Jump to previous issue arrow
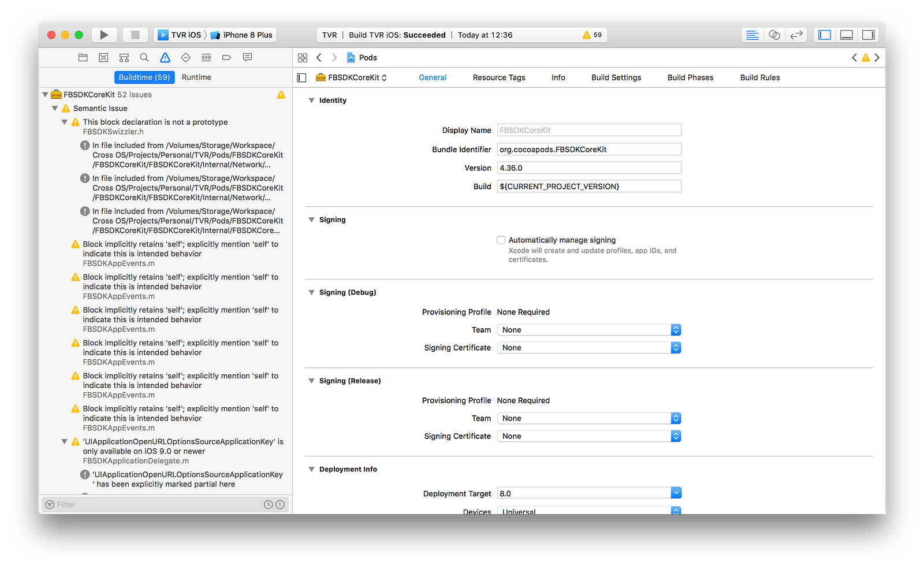 [854, 57]
